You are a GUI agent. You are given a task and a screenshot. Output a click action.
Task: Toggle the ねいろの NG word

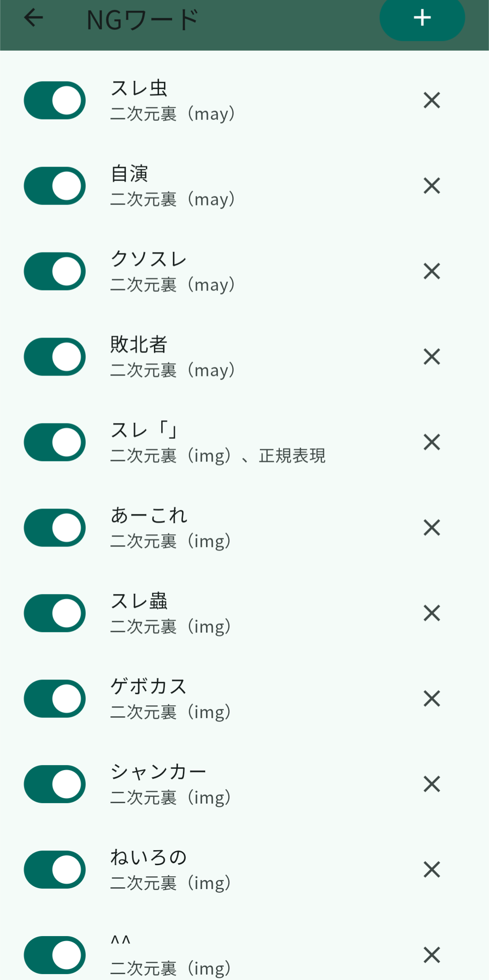pyautogui.click(x=55, y=870)
